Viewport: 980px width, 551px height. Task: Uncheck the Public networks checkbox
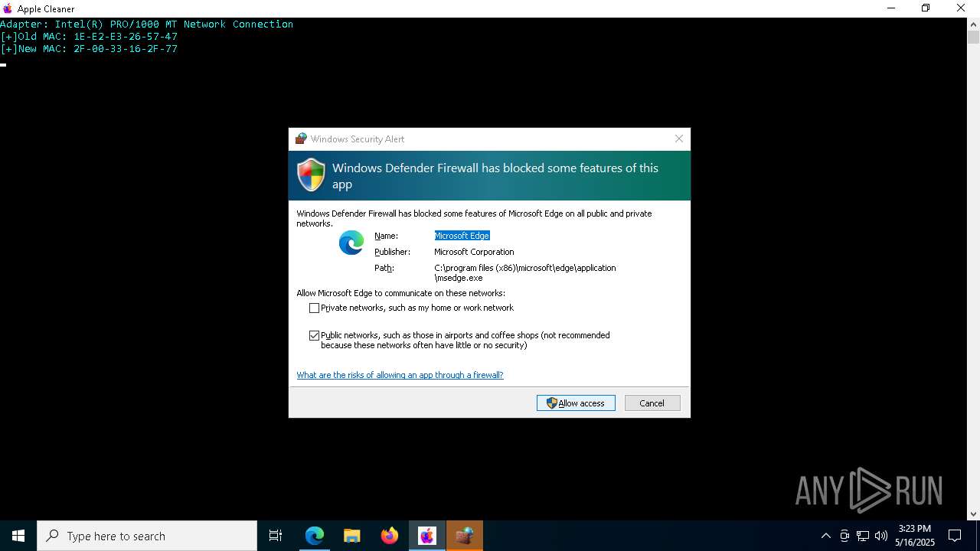[x=314, y=335]
